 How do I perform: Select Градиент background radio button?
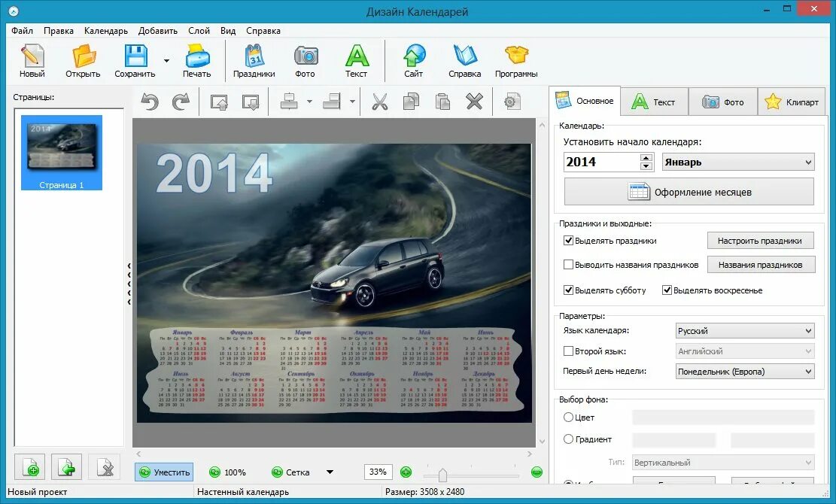pyautogui.click(x=568, y=439)
